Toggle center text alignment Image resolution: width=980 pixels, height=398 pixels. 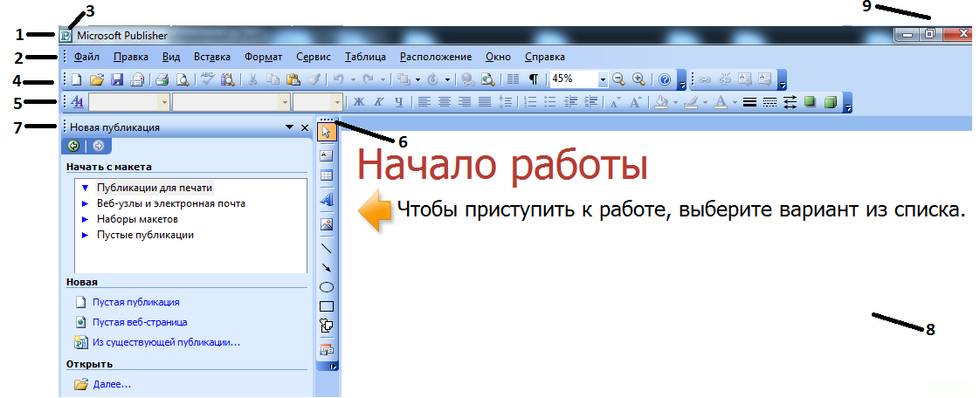[445, 102]
